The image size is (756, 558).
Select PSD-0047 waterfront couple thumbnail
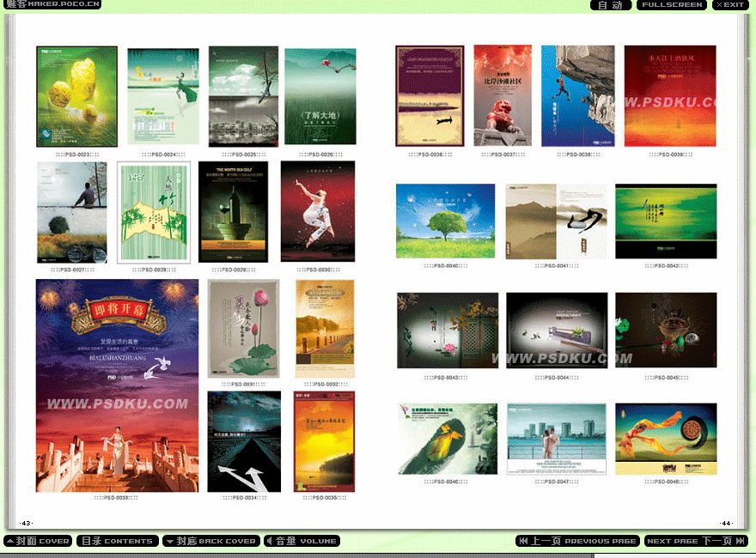[556, 439]
